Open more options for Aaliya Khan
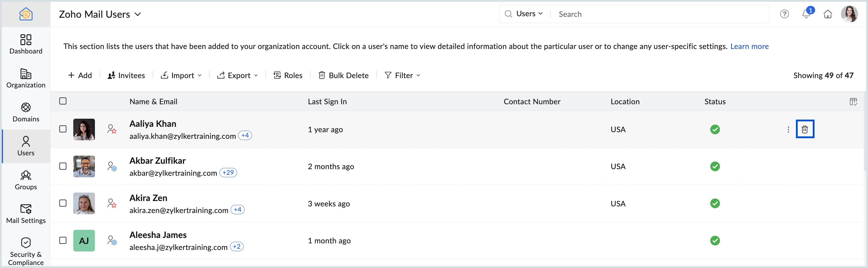The width and height of the screenshot is (868, 268). 788,129
